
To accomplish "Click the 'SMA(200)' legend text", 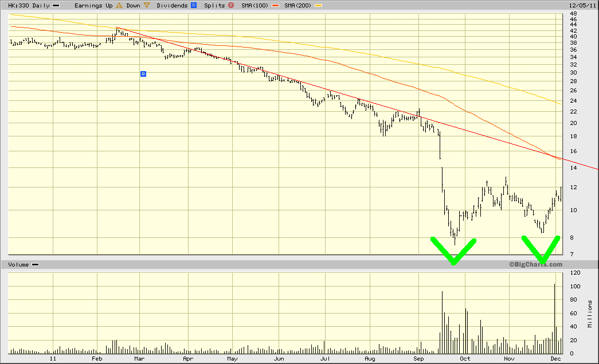I will tap(297, 5).
